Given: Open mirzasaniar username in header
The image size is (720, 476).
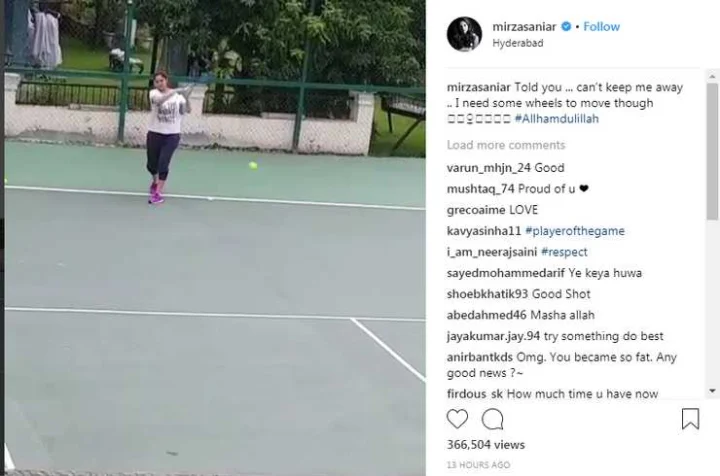Looking at the screenshot, I should [x=524, y=27].
